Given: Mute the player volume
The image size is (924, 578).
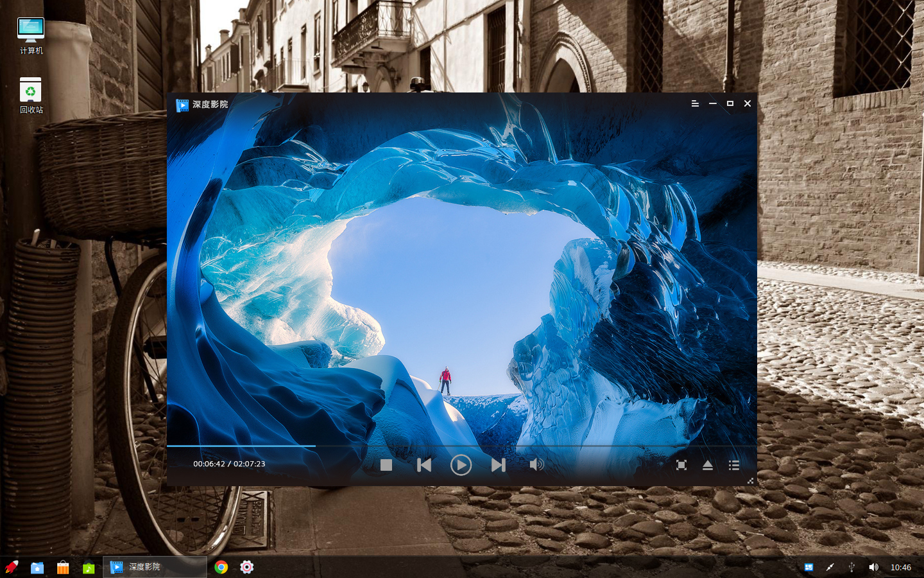Looking at the screenshot, I should pyautogui.click(x=536, y=465).
